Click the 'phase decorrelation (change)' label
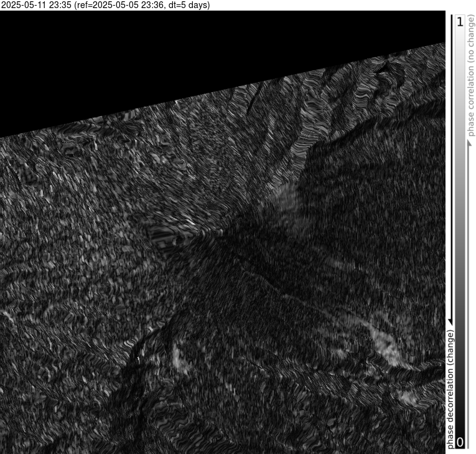The width and height of the screenshot is (476, 454). coord(450,389)
